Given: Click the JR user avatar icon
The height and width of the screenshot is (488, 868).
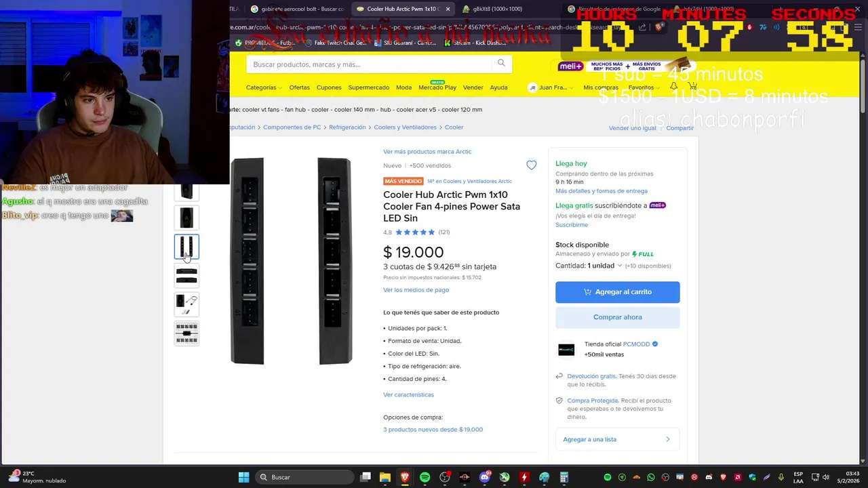Looking at the screenshot, I should pos(532,87).
